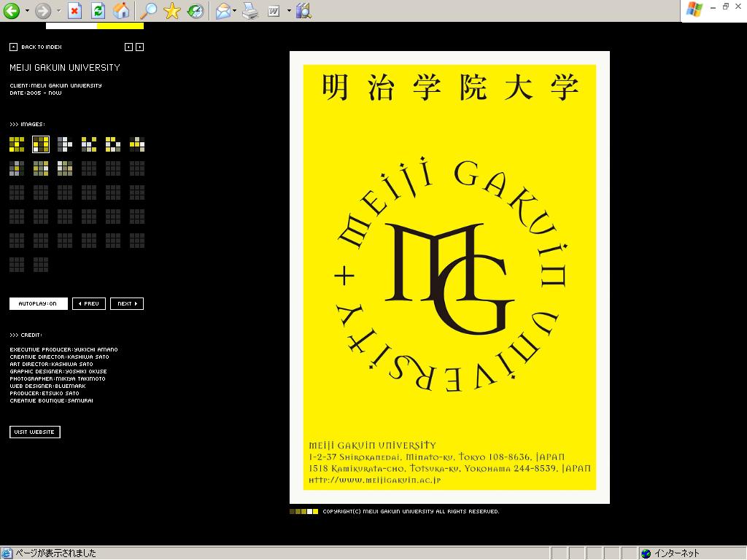Click the PREV button
The image size is (747, 560).
coord(88,304)
